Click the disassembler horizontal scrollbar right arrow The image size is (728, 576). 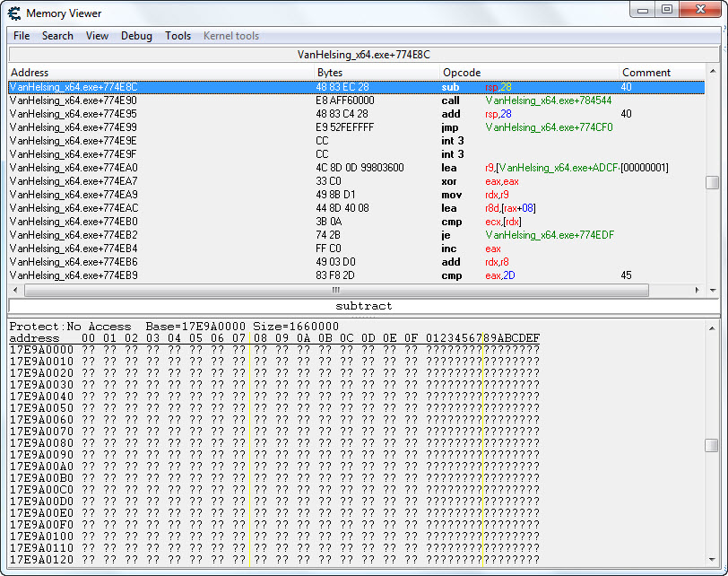pyautogui.click(x=698, y=291)
